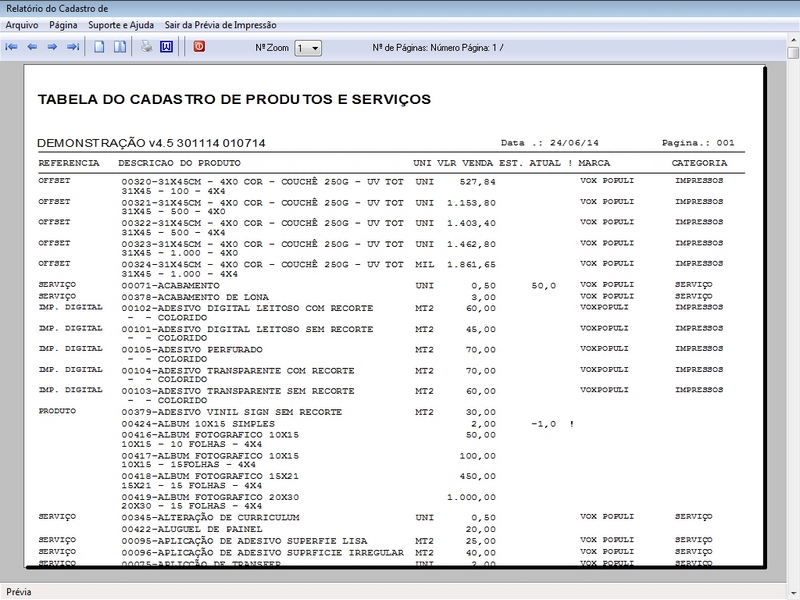Open the Nº Zoom dropdown
This screenshot has width=800, height=600.
click(308, 48)
